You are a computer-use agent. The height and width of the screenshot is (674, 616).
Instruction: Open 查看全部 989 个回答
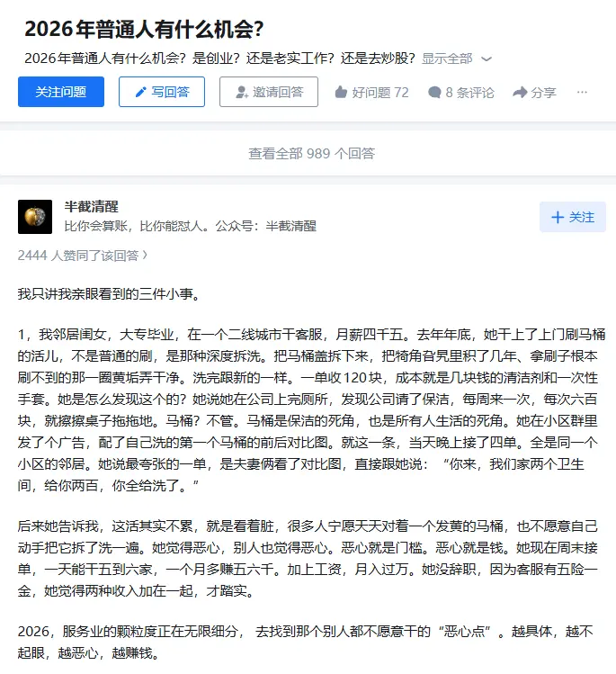pyautogui.click(x=312, y=154)
